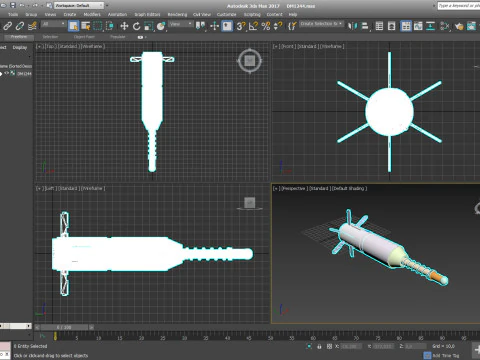Open selection filter All dropdown
The width and height of the screenshot is (480, 360).
53,24
